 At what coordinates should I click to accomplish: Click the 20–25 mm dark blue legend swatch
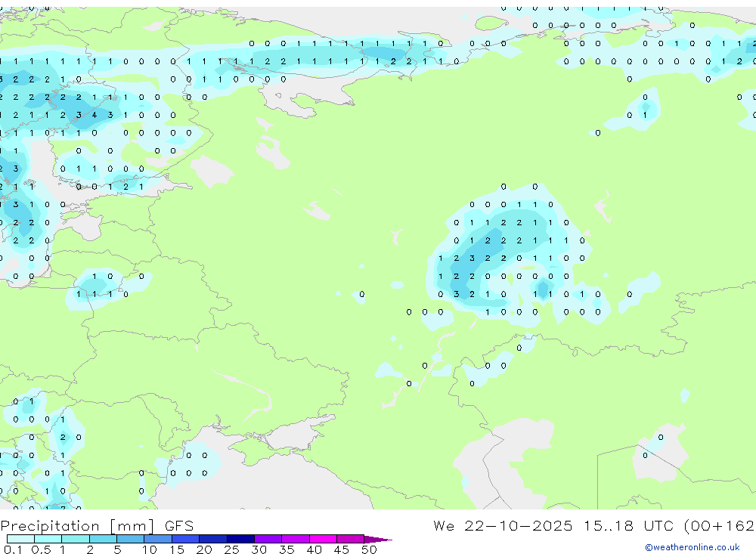[213, 539]
